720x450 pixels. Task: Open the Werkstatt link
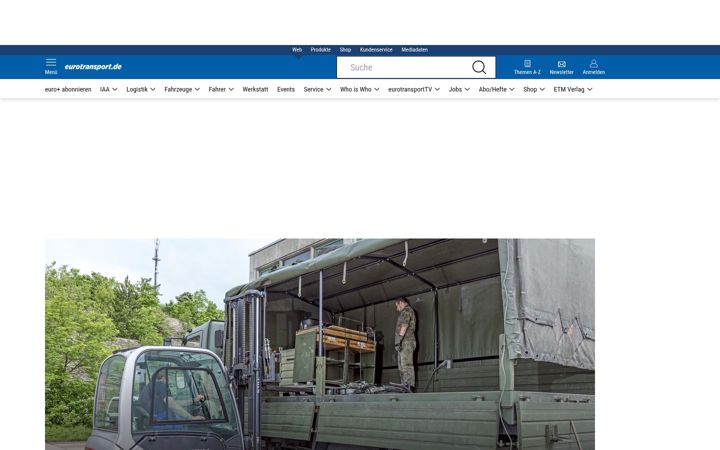point(255,90)
